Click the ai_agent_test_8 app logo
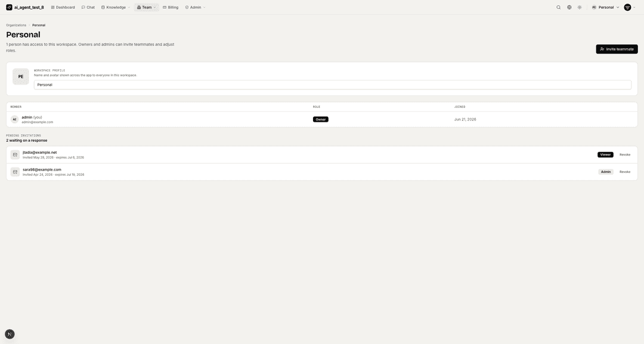The image size is (644, 344). [x=9, y=7]
